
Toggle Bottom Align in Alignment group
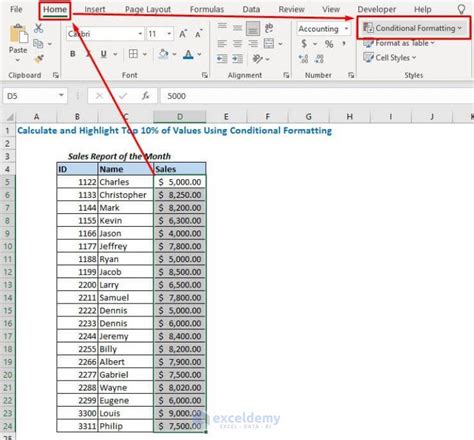point(253,29)
